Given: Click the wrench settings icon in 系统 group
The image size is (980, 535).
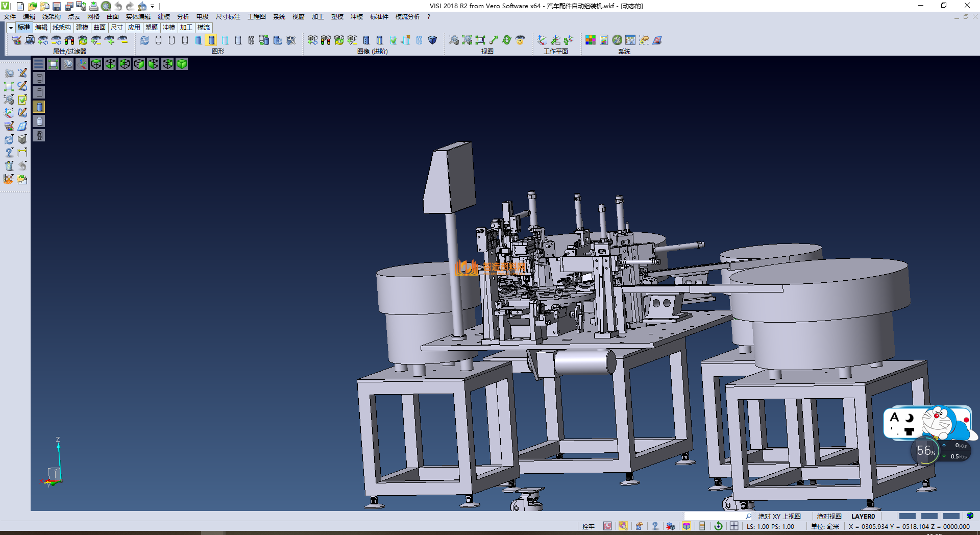Looking at the screenshot, I should click(x=617, y=40).
